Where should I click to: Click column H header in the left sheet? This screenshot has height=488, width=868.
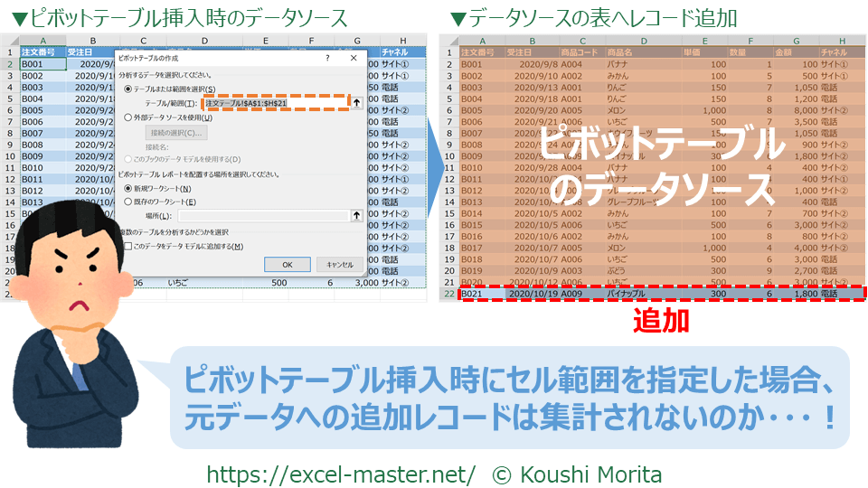401,41
